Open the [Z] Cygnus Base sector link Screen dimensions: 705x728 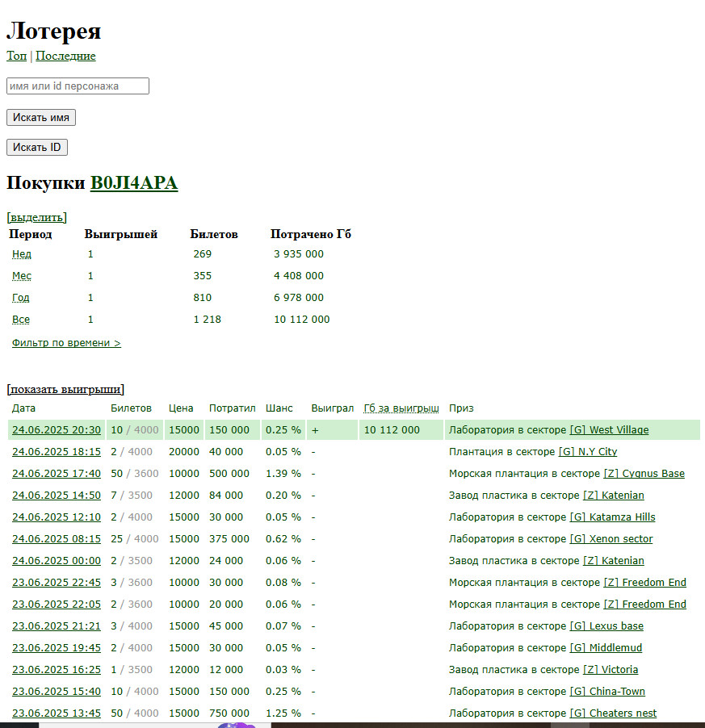click(x=644, y=474)
